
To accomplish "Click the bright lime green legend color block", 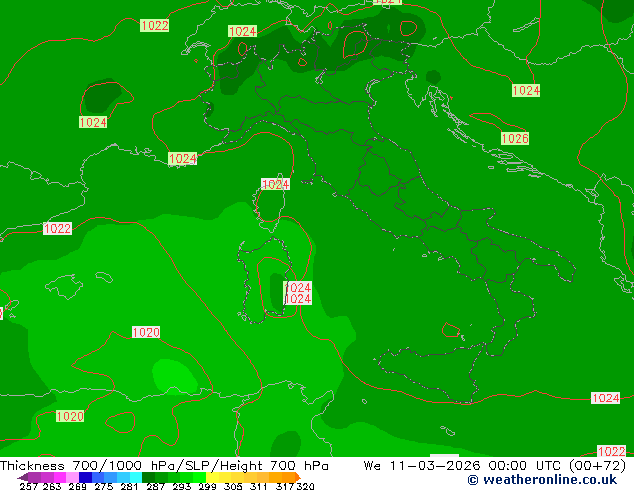I will [x=199, y=477].
